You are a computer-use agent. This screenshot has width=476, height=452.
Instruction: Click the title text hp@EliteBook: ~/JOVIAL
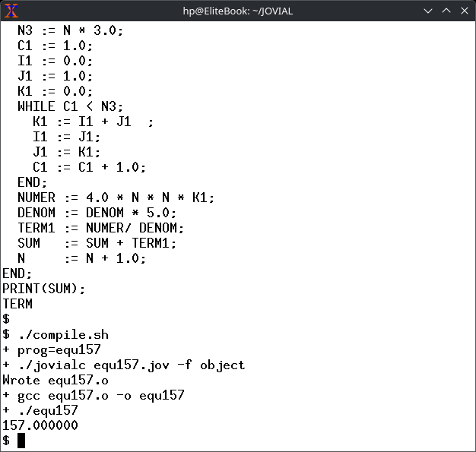238,11
